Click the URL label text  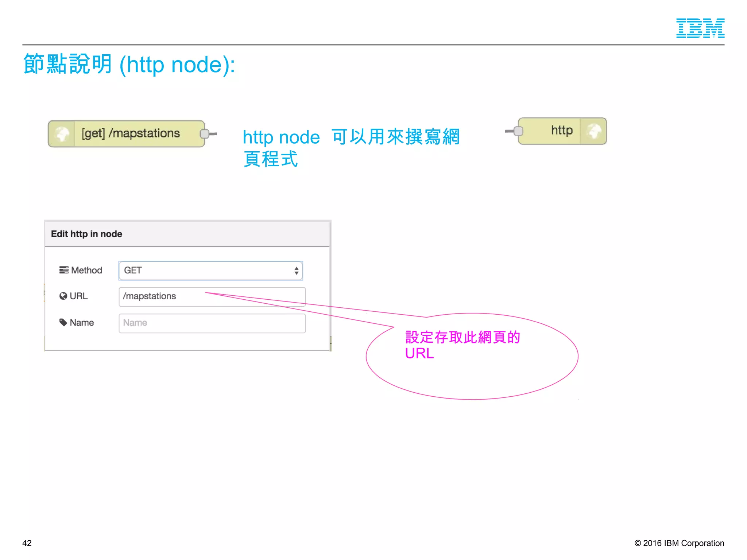click(79, 296)
